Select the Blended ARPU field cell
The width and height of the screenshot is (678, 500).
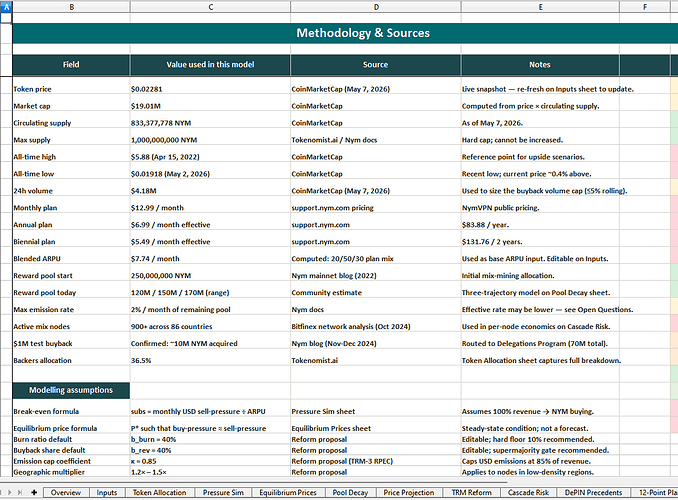[x=71, y=258]
